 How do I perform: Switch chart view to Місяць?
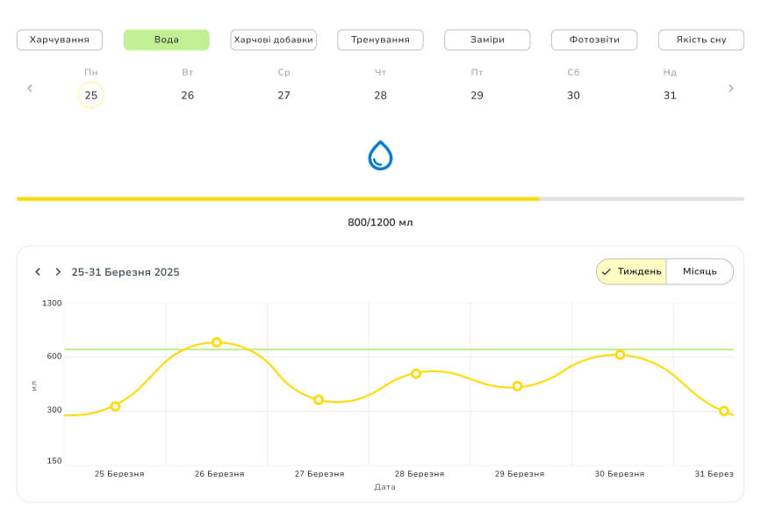700,272
